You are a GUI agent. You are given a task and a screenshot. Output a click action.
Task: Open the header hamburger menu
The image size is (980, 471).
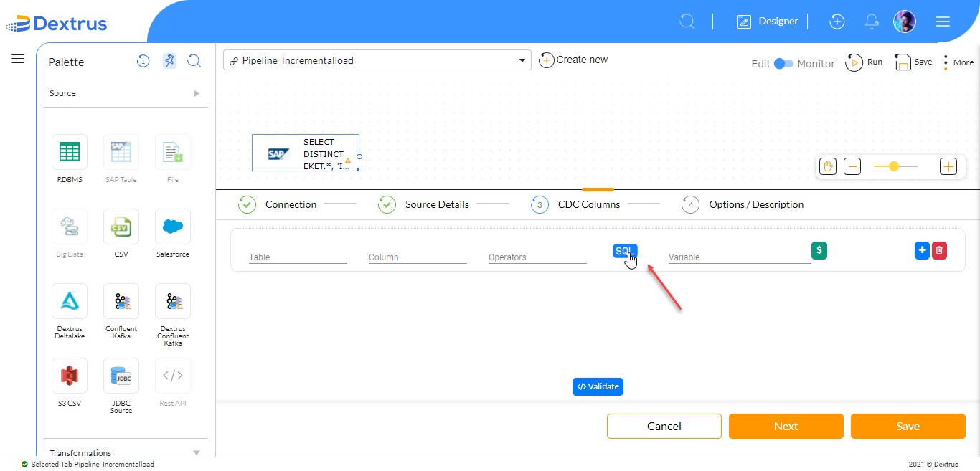(943, 22)
